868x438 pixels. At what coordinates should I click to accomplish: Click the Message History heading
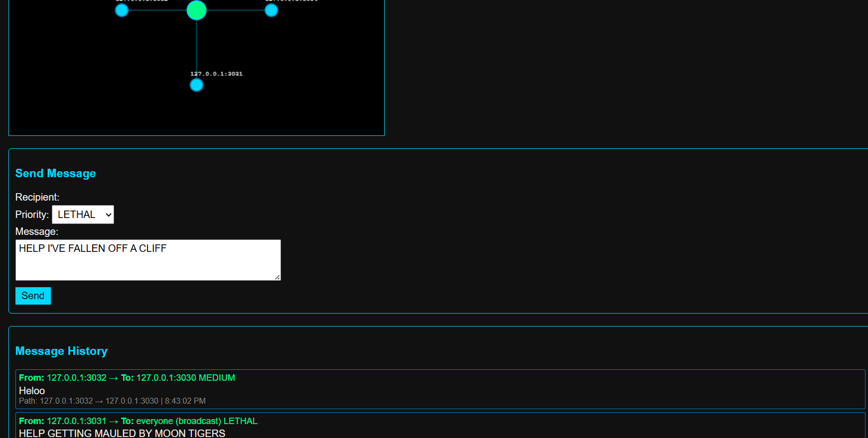(x=61, y=351)
